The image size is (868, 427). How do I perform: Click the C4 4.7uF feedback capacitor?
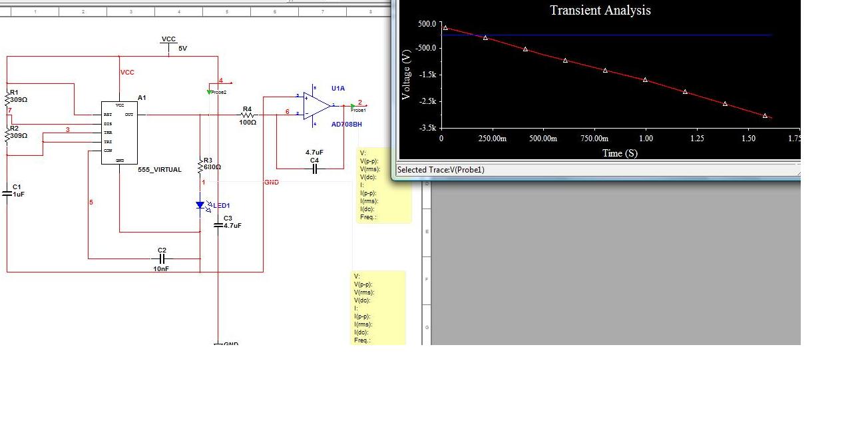coord(315,169)
